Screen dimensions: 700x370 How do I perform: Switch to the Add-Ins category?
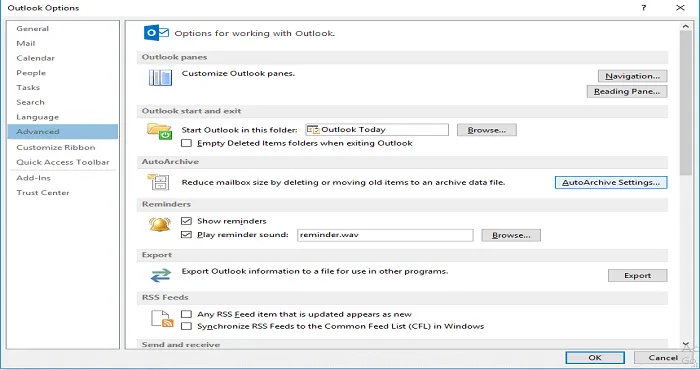(63, 178)
